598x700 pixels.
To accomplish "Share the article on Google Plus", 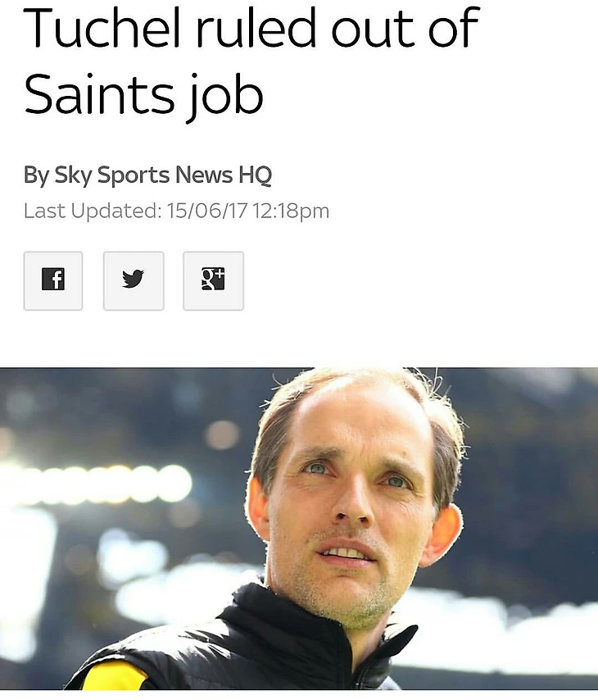I will [213, 281].
